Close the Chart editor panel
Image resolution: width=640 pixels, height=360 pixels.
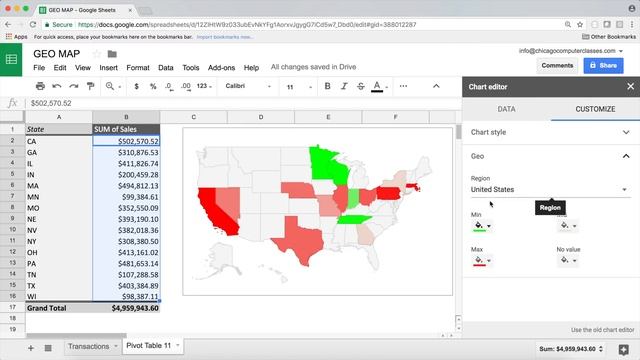pos(631,87)
